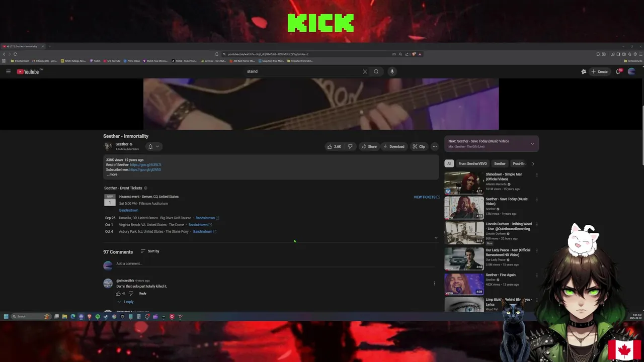Open options for Lincoln Durham Drifting Wood

point(537,225)
